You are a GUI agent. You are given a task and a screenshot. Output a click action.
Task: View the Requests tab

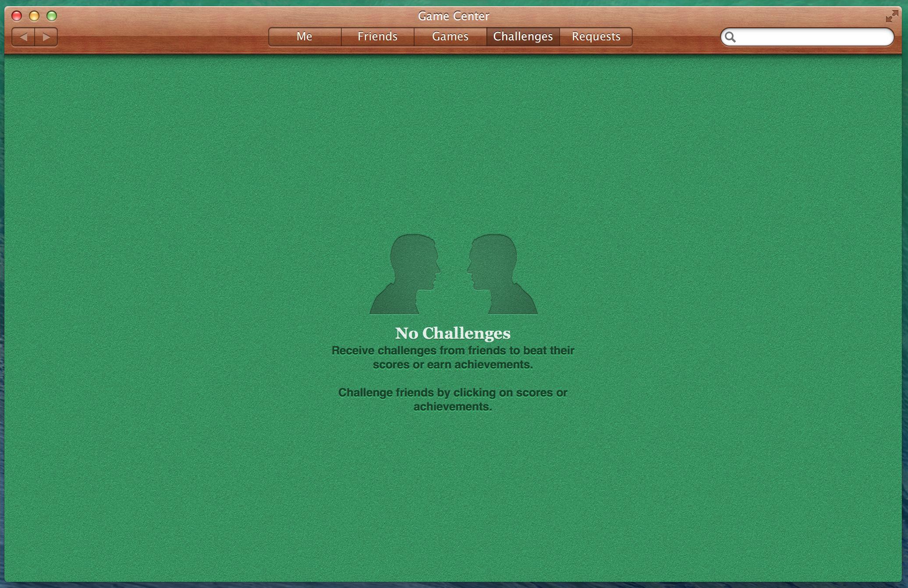[596, 36]
